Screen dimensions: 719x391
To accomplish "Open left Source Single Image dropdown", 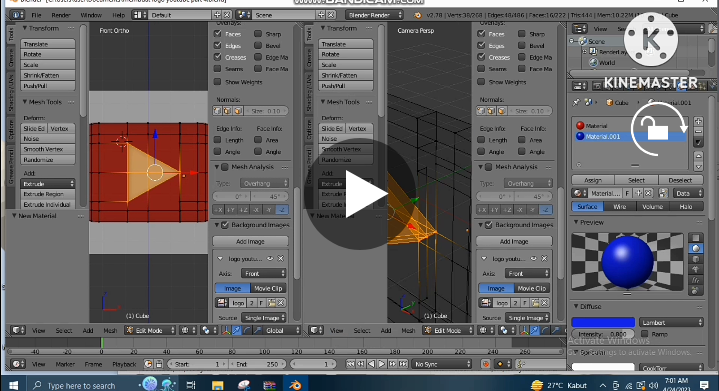I will [263, 318].
